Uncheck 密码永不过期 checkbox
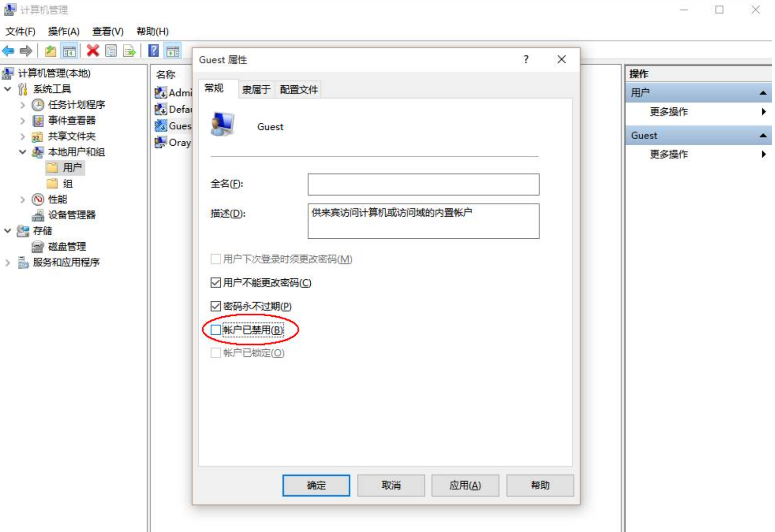775x532 pixels. (216, 306)
